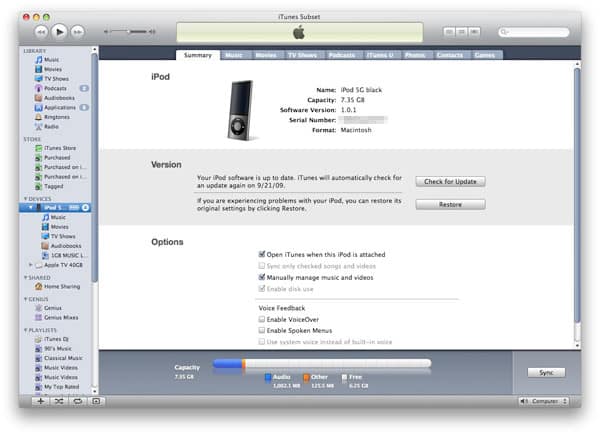Image resolution: width=600 pixels, height=434 pixels.
Task: Toggle Manually manage music and videos
Action: (x=262, y=277)
